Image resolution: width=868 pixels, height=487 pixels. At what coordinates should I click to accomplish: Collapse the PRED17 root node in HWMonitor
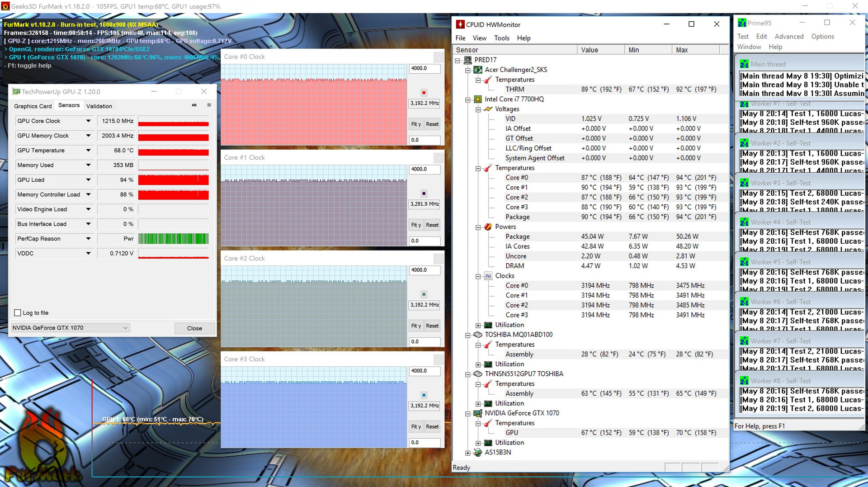(x=458, y=60)
